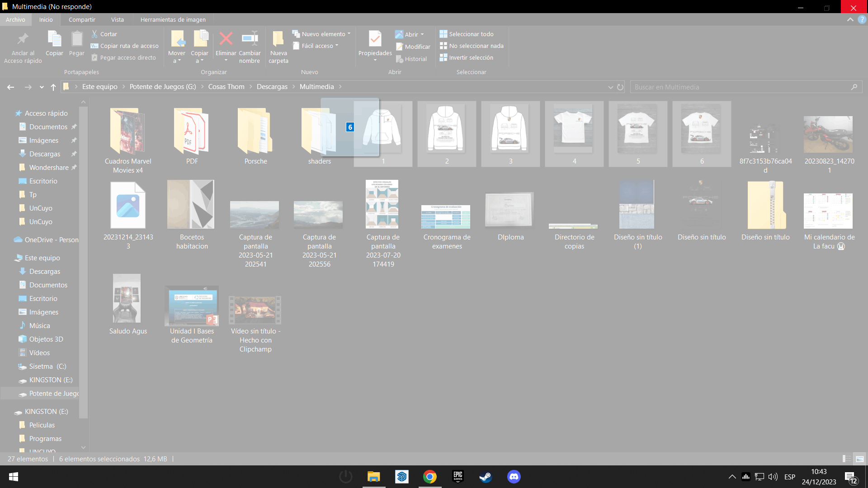Select the PDF folder
Screen dimensions: 868x488
192,136
